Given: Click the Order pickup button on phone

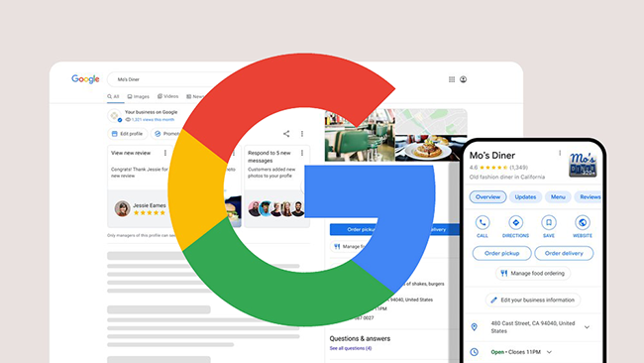Looking at the screenshot, I should [x=502, y=253].
